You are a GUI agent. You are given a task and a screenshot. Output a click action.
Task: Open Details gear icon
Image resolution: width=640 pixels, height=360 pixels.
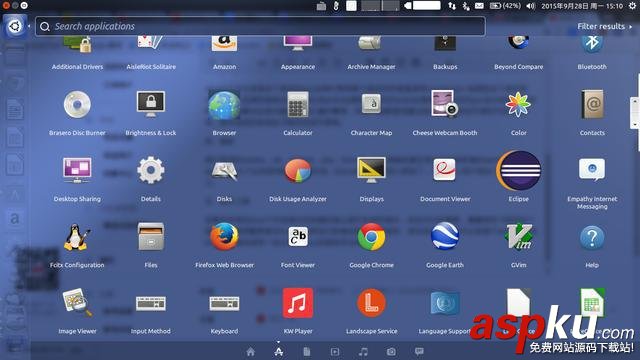pos(151,170)
